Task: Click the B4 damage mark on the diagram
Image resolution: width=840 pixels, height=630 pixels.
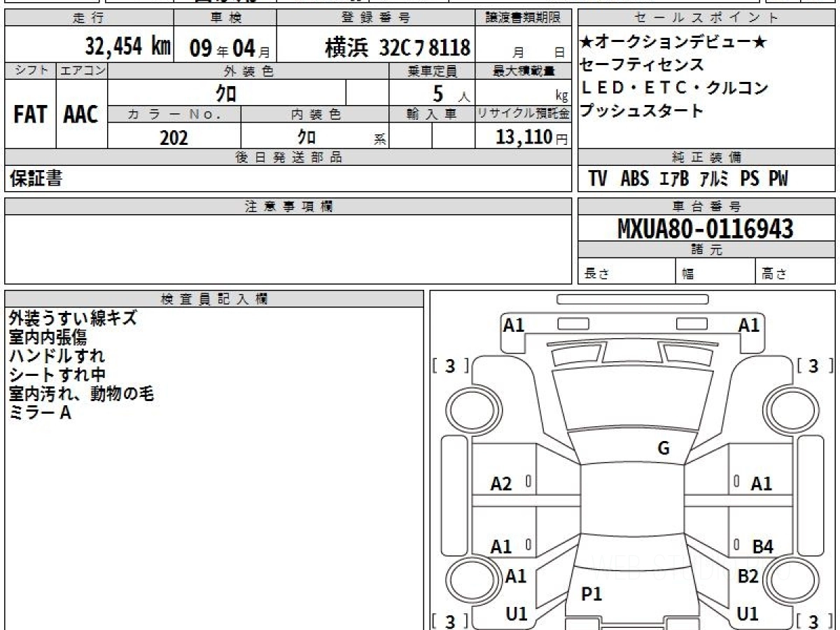Action: 762,547
